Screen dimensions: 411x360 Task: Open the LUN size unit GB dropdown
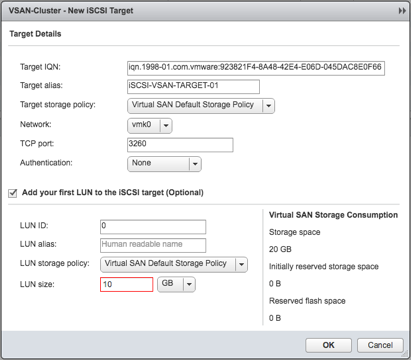176,284
